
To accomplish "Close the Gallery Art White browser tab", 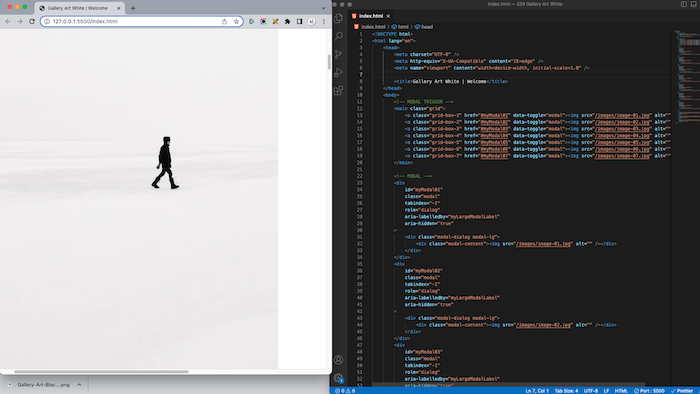I will coord(119,8).
